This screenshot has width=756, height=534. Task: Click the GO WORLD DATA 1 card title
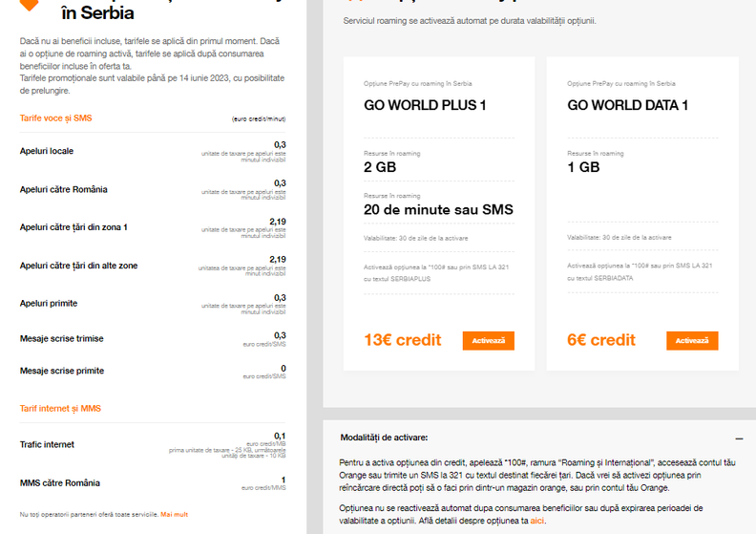click(x=627, y=106)
